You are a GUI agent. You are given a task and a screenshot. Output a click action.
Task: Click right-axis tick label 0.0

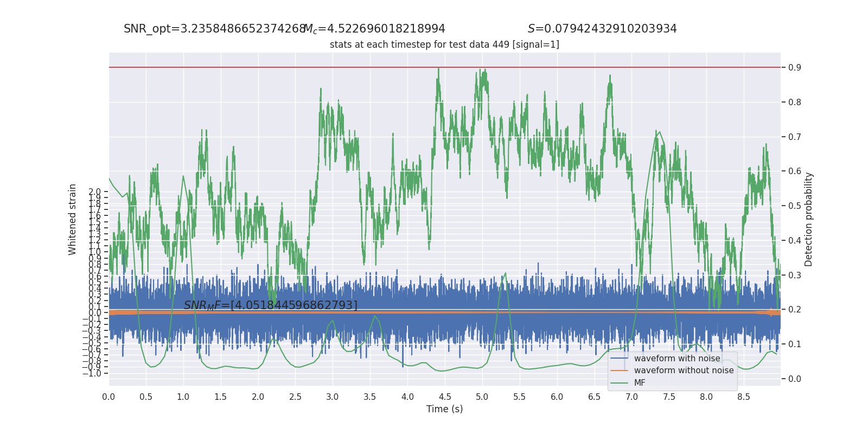[795, 379]
